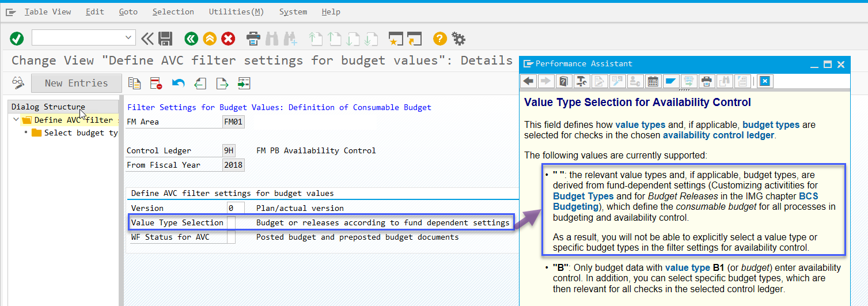Open the command field dropdown
The image size is (868, 306).
[129, 38]
